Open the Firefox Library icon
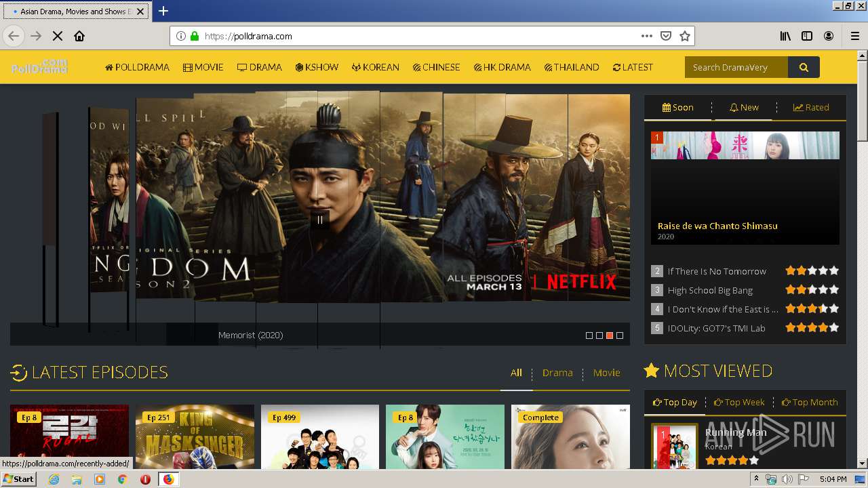This screenshot has width=868, height=488. (785, 36)
